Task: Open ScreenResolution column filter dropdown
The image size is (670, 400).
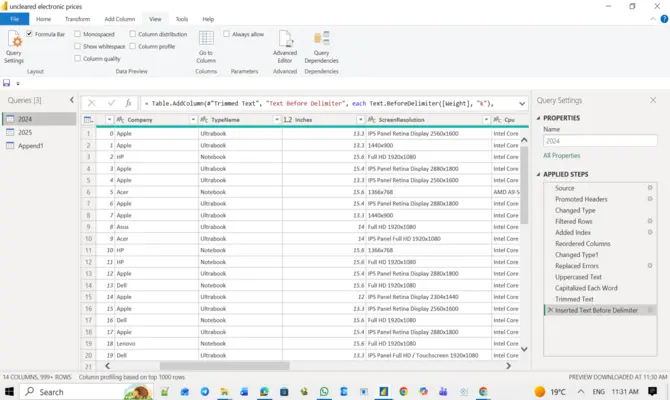Action: (x=486, y=120)
